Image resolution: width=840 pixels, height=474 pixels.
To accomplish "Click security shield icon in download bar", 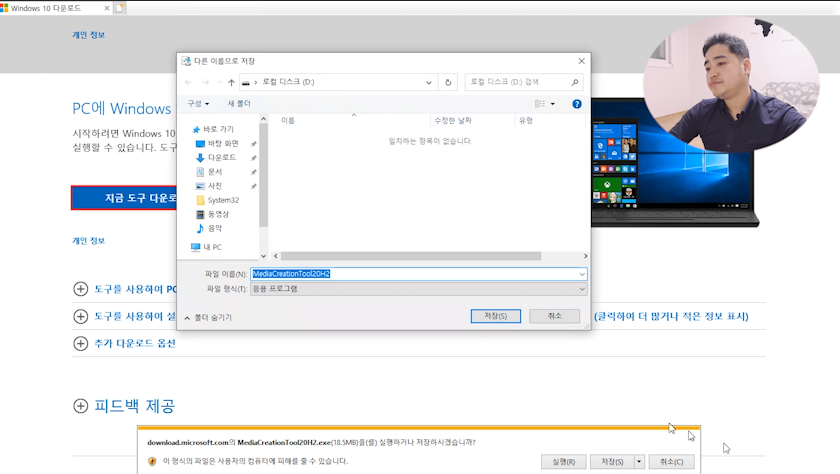I will pyautogui.click(x=152, y=461).
